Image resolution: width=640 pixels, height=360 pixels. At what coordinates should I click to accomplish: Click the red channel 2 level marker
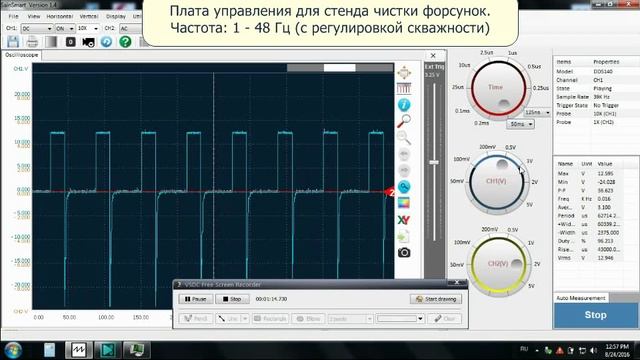pos(390,192)
